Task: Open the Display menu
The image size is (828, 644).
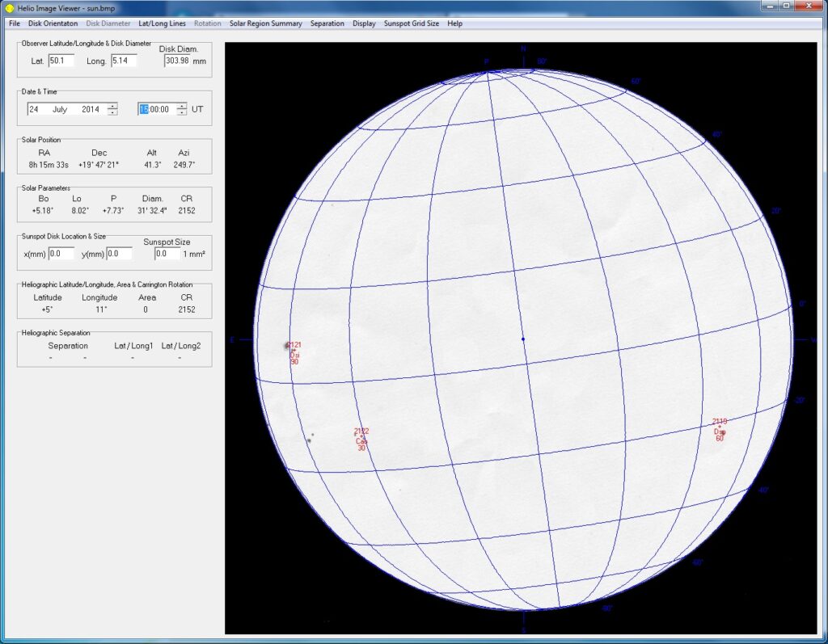Action: (364, 23)
